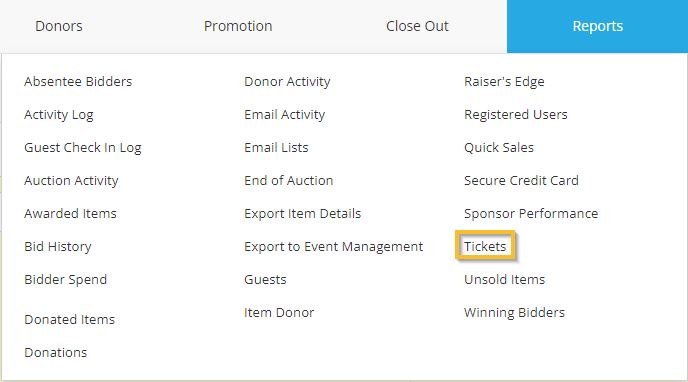This screenshot has height=382, width=688.
Task: Open Raiser's Edge report
Action: (x=504, y=82)
